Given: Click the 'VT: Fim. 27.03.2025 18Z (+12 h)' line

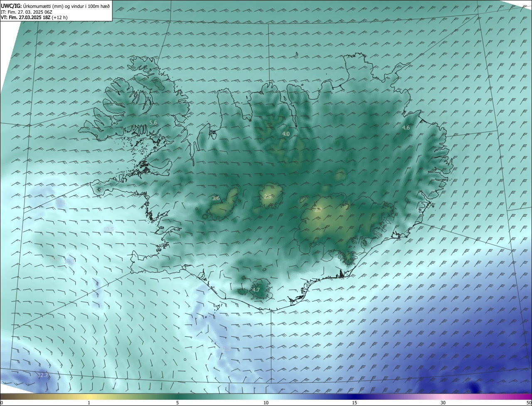Looking at the screenshot, I should (34, 17).
